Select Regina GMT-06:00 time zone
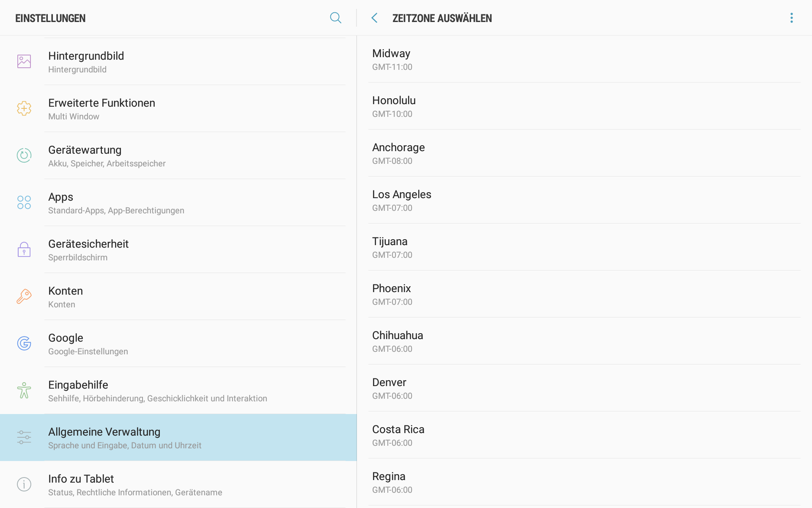Screen dimensions: 812x508 584,482
